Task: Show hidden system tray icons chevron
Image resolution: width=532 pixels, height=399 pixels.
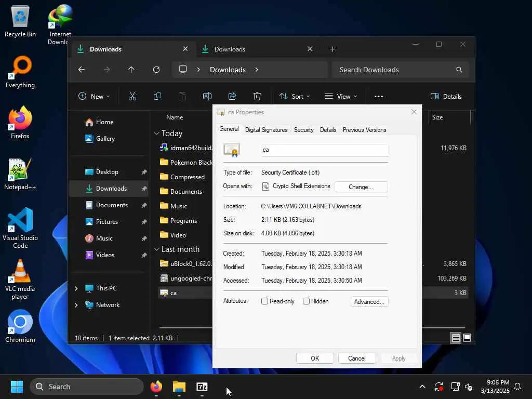Action: tap(422, 387)
